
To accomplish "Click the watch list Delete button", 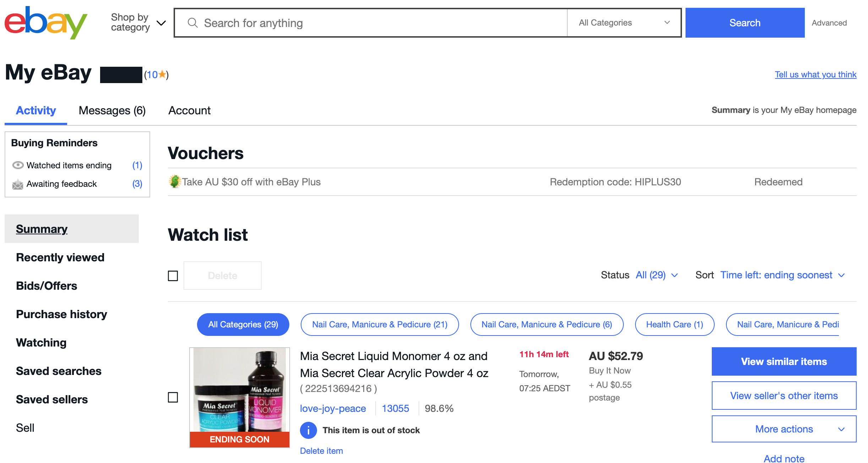I will pyautogui.click(x=223, y=276).
